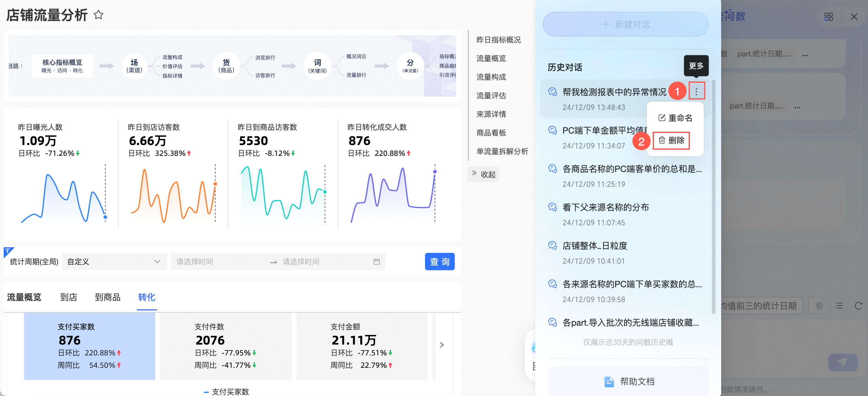The height and width of the screenshot is (396, 868).
Task: Open the 帮助文档 link
Action: [628, 381]
